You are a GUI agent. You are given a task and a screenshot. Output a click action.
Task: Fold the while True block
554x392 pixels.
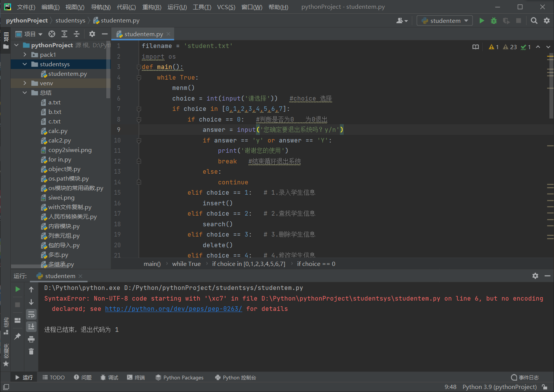click(139, 78)
